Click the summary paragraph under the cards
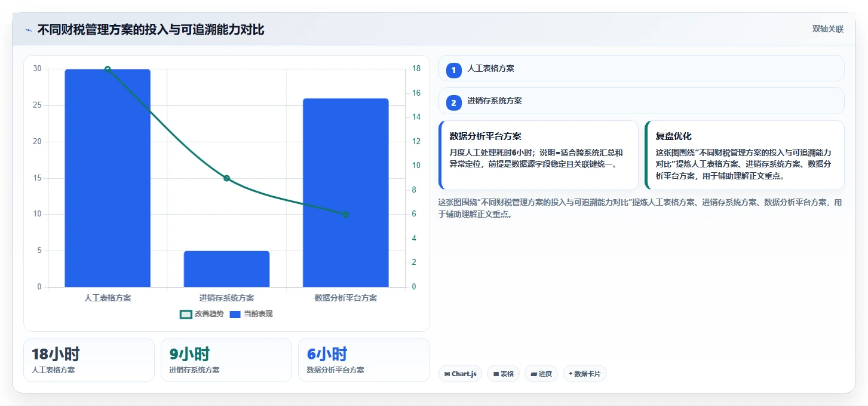The width and height of the screenshot is (868, 406). (641, 208)
